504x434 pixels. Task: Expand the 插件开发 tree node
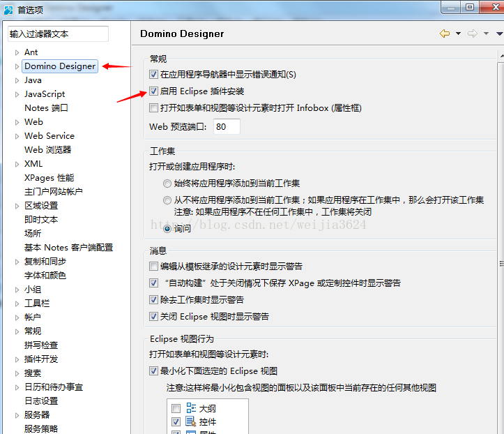tap(17, 359)
